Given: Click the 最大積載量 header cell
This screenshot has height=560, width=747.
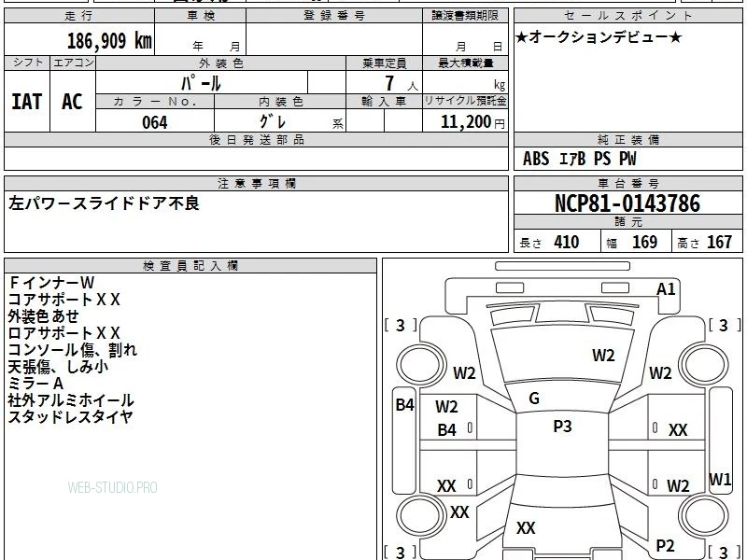Looking at the screenshot, I should [465, 63].
